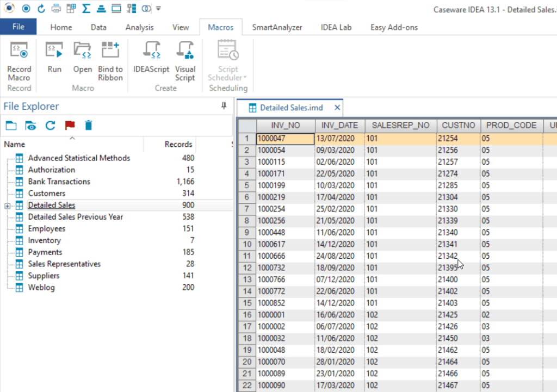This screenshot has height=392, width=557.
Task: Click the date cell 14/12/2020 in row 10
Action: (x=339, y=244)
